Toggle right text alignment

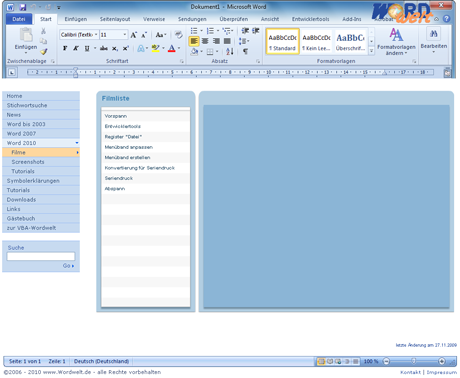coord(216,41)
